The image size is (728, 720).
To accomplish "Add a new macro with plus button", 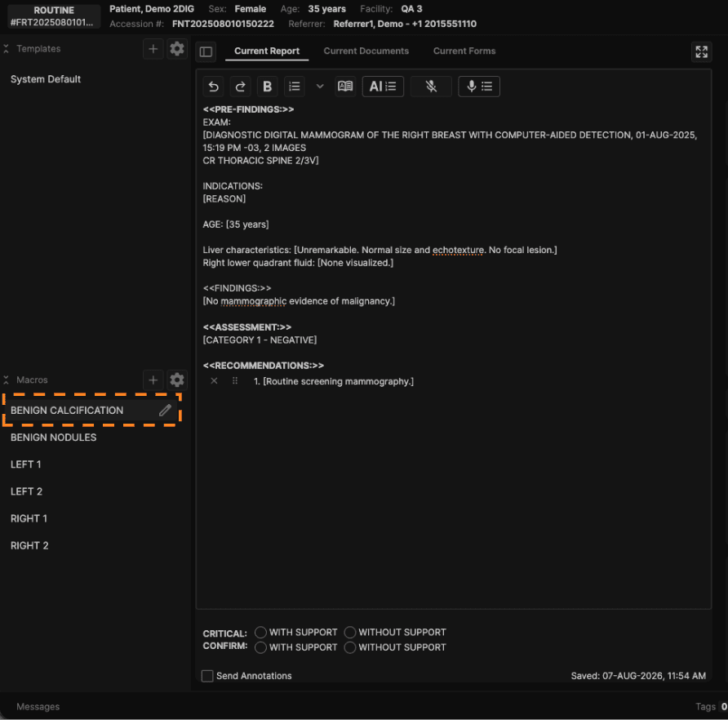I will tap(153, 380).
